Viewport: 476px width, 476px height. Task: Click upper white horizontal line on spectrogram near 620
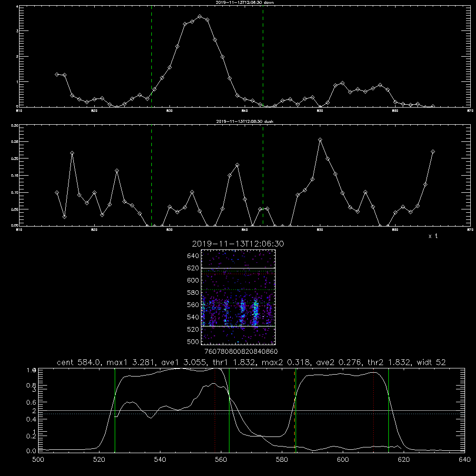(x=238, y=268)
